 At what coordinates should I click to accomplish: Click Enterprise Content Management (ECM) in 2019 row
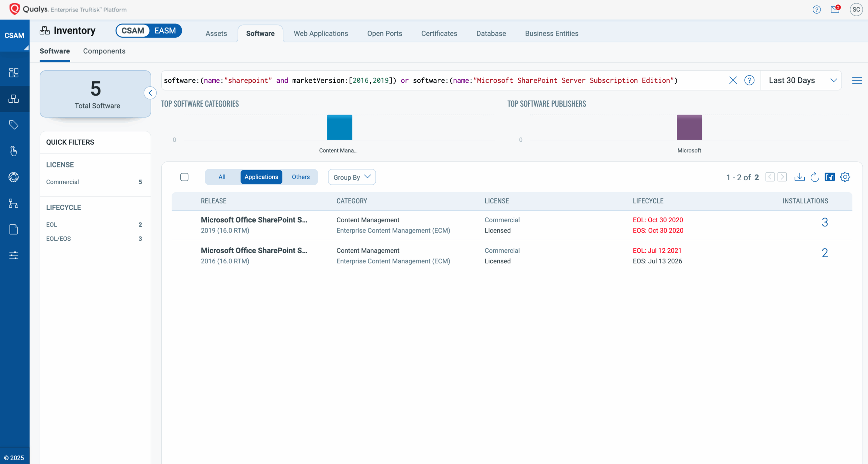pyautogui.click(x=393, y=230)
